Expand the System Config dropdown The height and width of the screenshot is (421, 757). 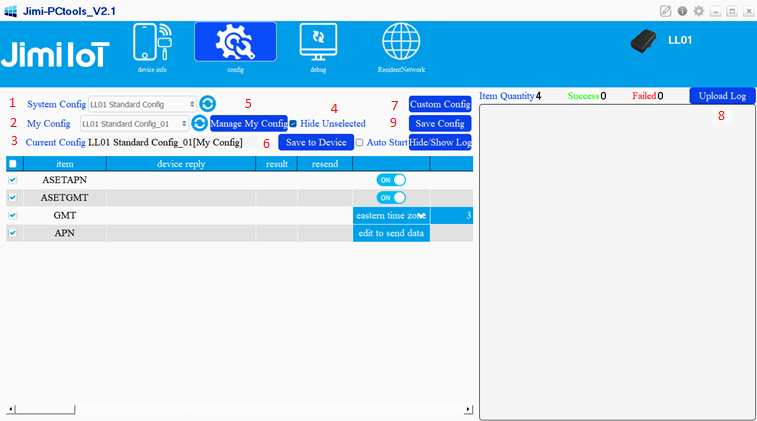click(142, 103)
